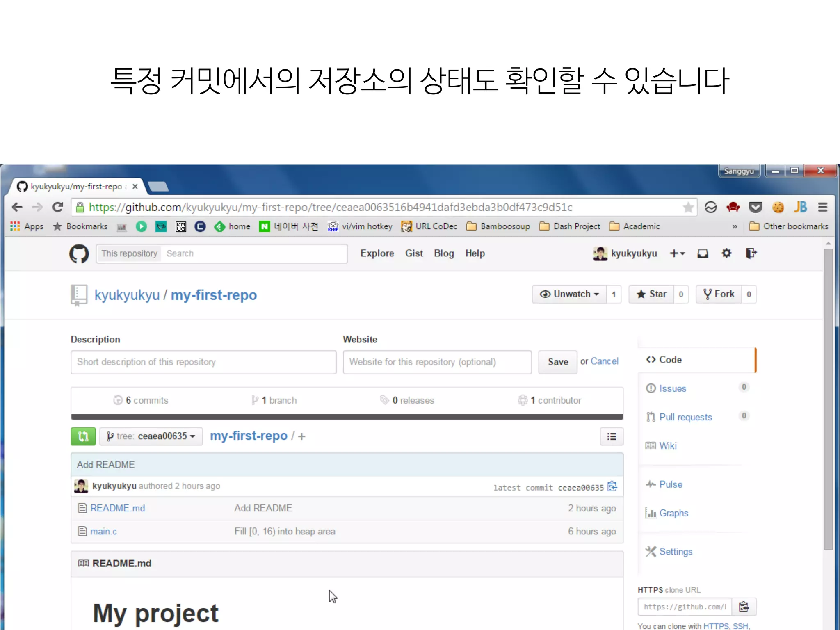Open the Chrome hamburger menu
Screen dimensions: 840x630
pos(822,207)
